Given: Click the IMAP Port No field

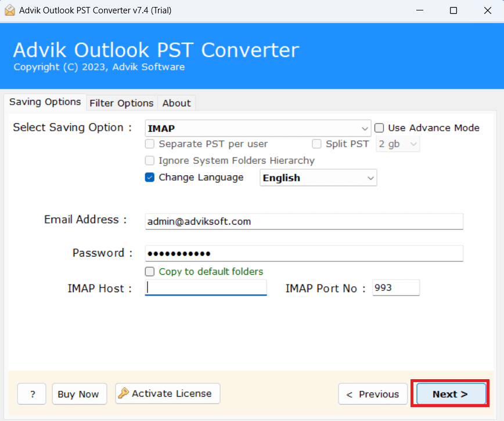Looking at the screenshot, I should [396, 287].
